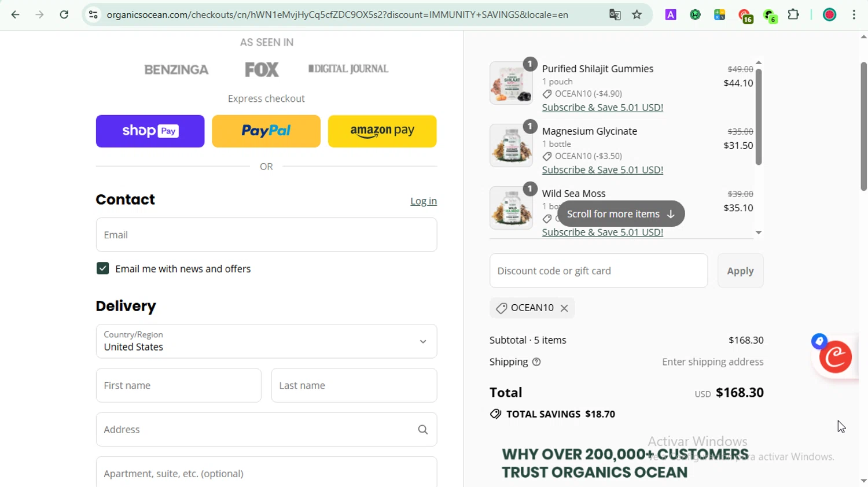This screenshot has width=868, height=487.
Task: Click the FOX logo
Action: pos(262,69)
